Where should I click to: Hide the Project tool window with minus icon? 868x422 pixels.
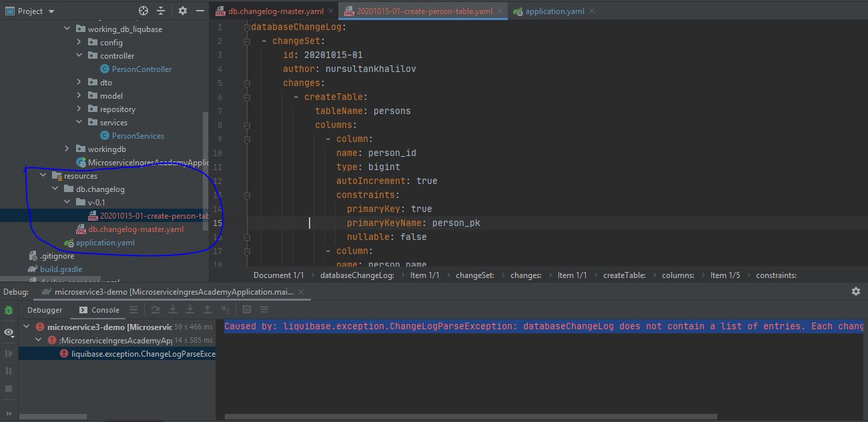pyautogui.click(x=199, y=11)
